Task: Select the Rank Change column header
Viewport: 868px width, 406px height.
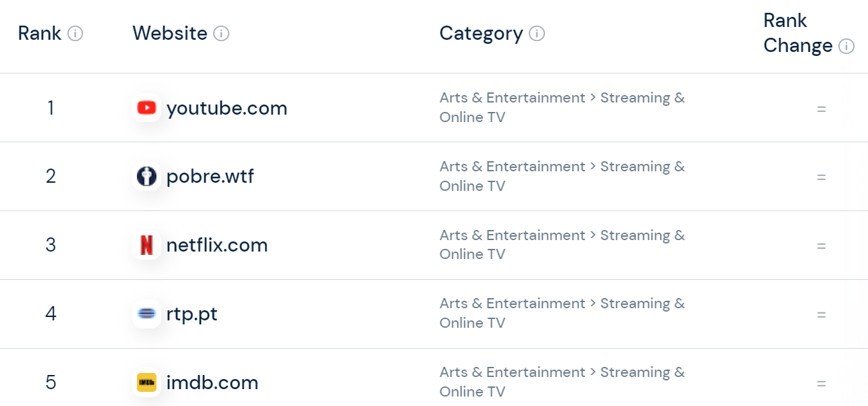Action: pos(798,33)
